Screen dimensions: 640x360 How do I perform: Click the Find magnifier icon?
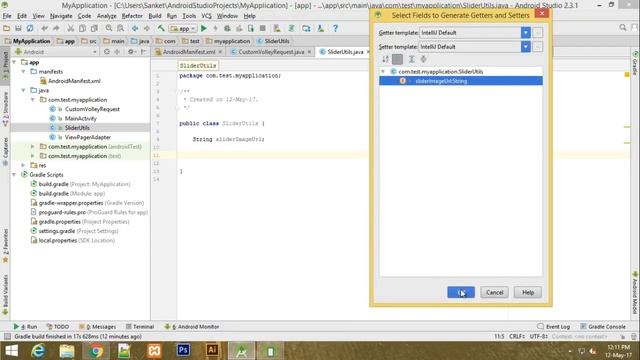pyautogui.click(x=109, y=28)
